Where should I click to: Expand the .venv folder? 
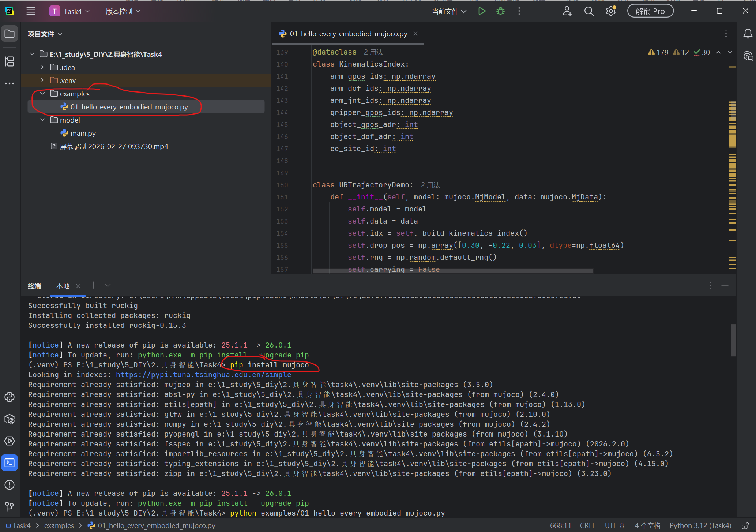(42, 80)
